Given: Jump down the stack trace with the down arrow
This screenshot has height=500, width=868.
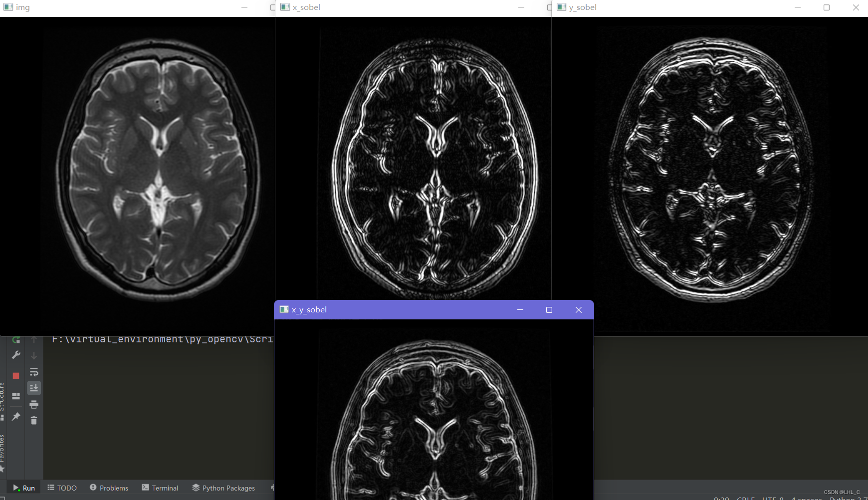Looking at the screenshot, I should [x=34, y=356].
